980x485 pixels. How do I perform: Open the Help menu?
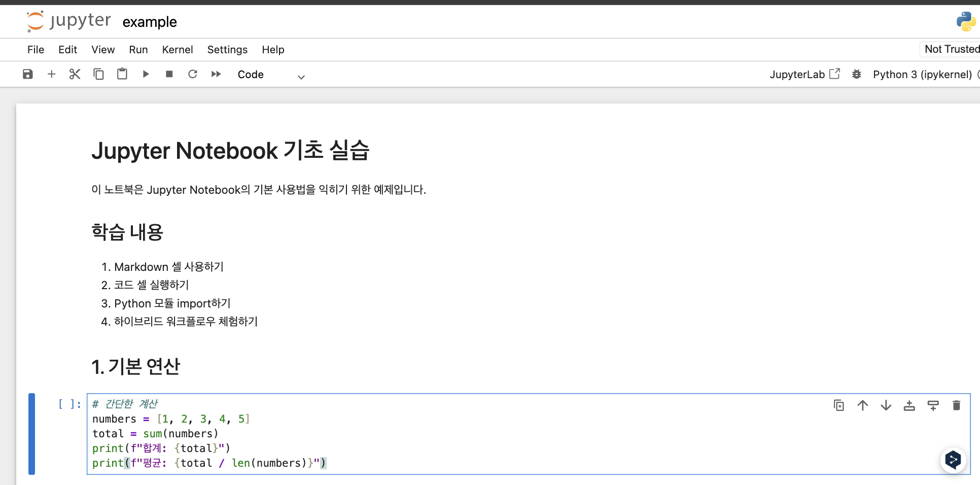[x=273, y=50]
